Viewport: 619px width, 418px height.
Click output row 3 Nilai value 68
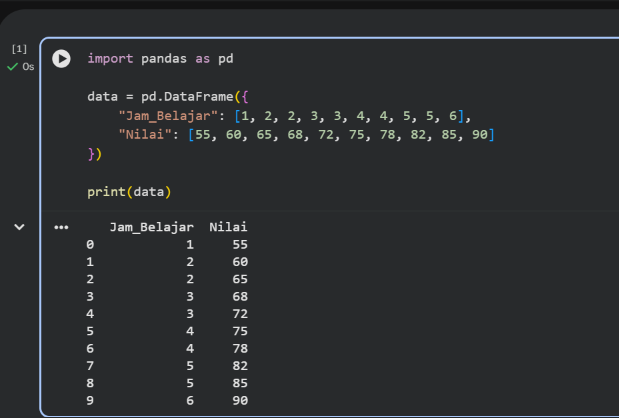[x=240, y=296]
